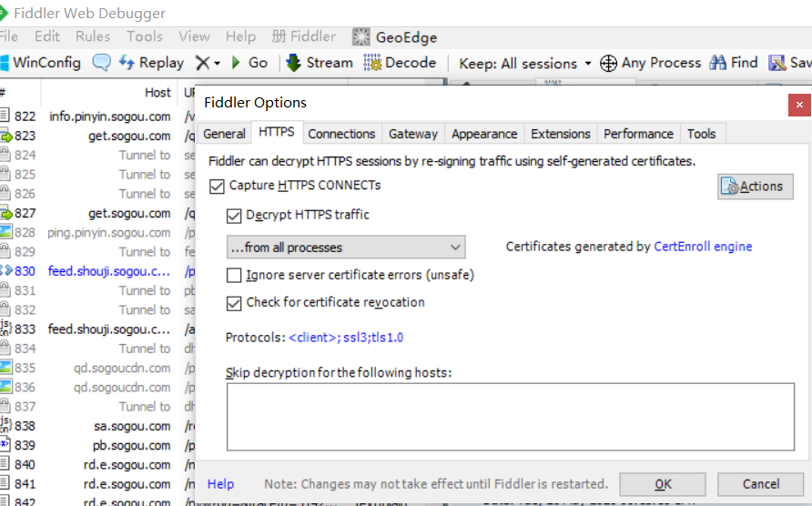Open the 册 Fiddler menu

pos(304,36)
